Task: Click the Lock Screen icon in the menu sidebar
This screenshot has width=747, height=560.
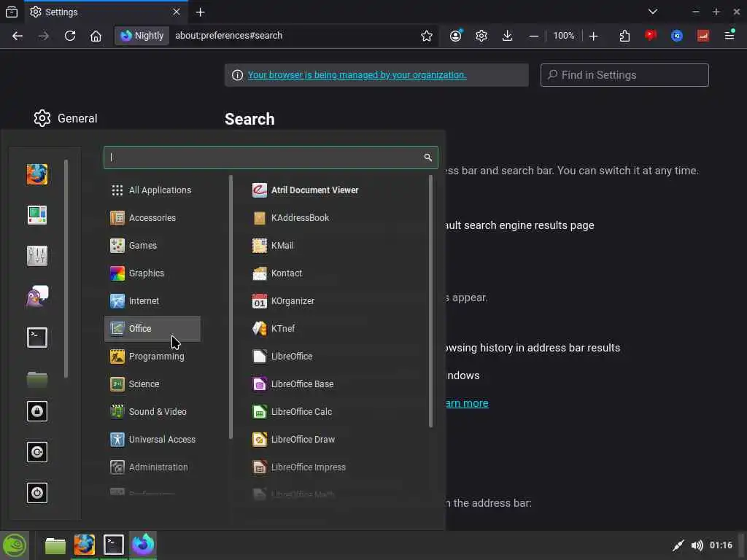Action: [x=37, y=411]
